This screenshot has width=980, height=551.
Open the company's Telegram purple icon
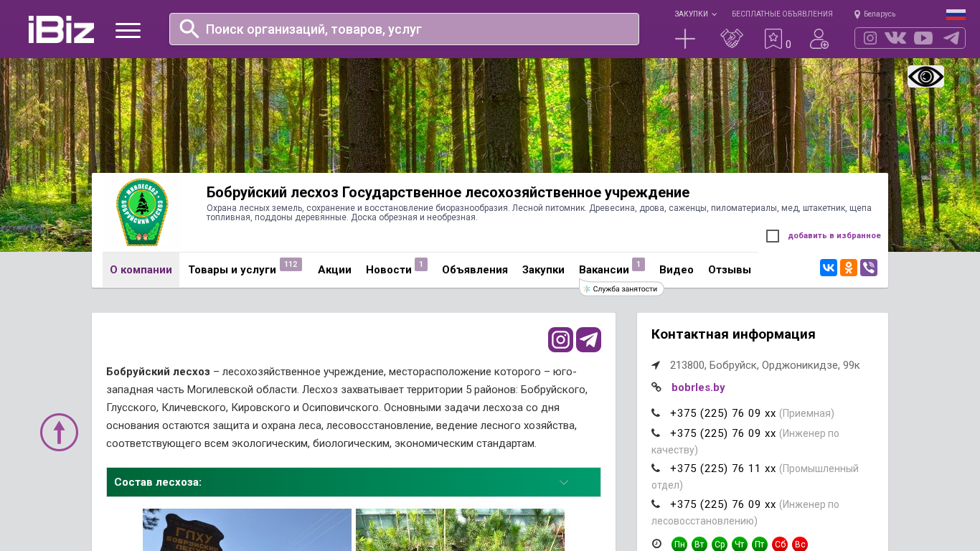[x=588, y=339]
